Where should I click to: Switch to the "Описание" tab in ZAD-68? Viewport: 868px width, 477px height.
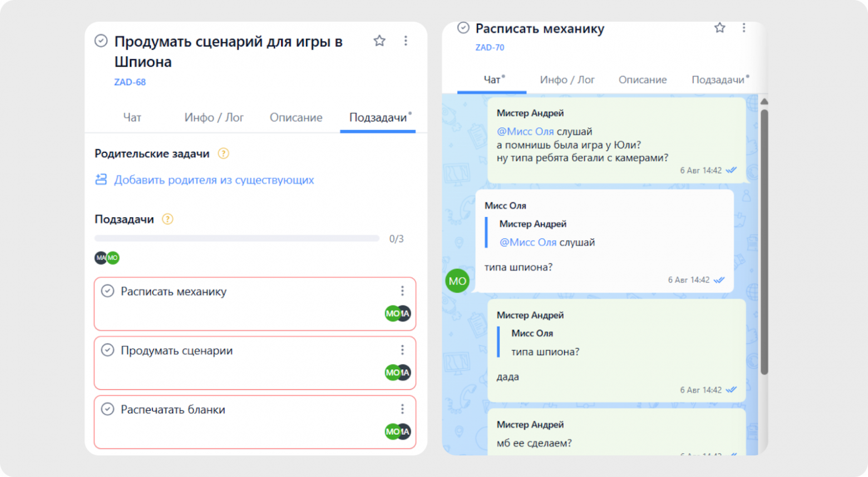tap(296, 117)
